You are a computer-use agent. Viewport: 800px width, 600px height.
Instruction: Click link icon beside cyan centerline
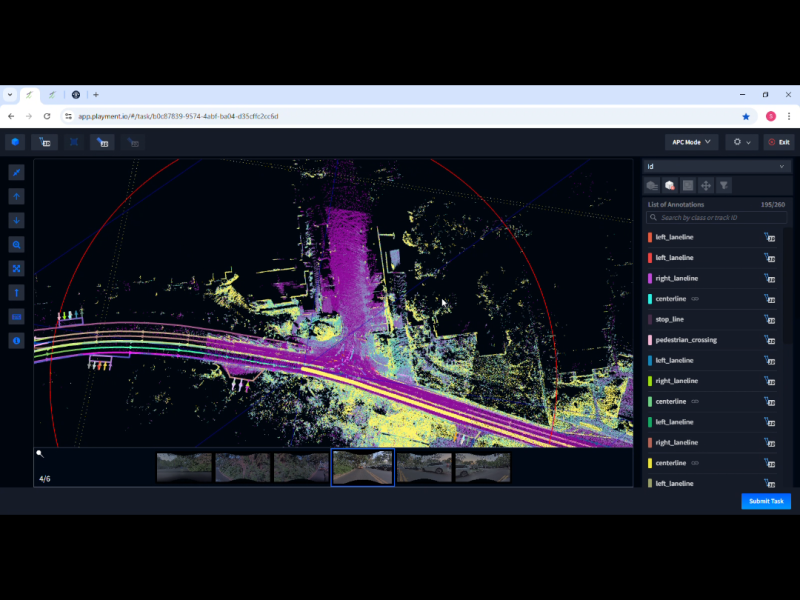click(695, 299)
